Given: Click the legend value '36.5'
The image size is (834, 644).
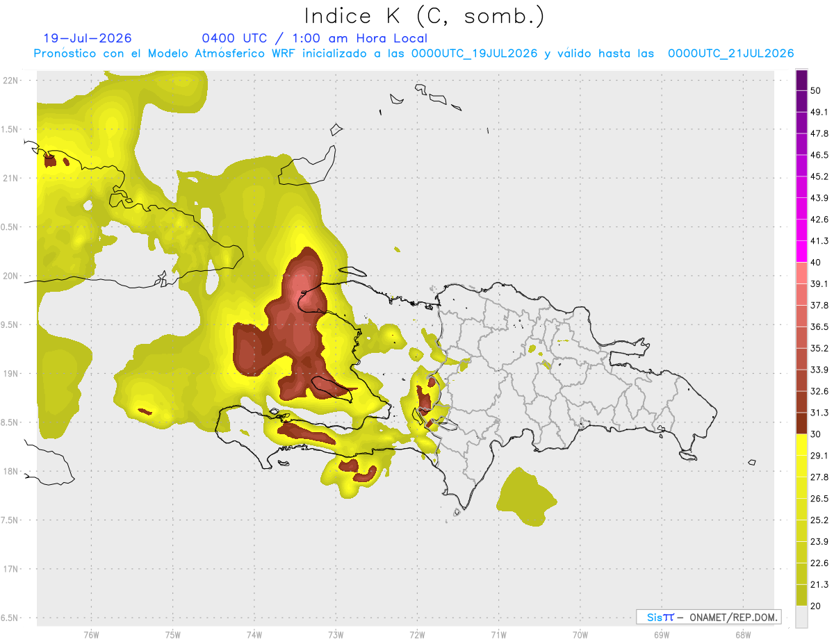Looking at the screenshot, I should 819,327.
